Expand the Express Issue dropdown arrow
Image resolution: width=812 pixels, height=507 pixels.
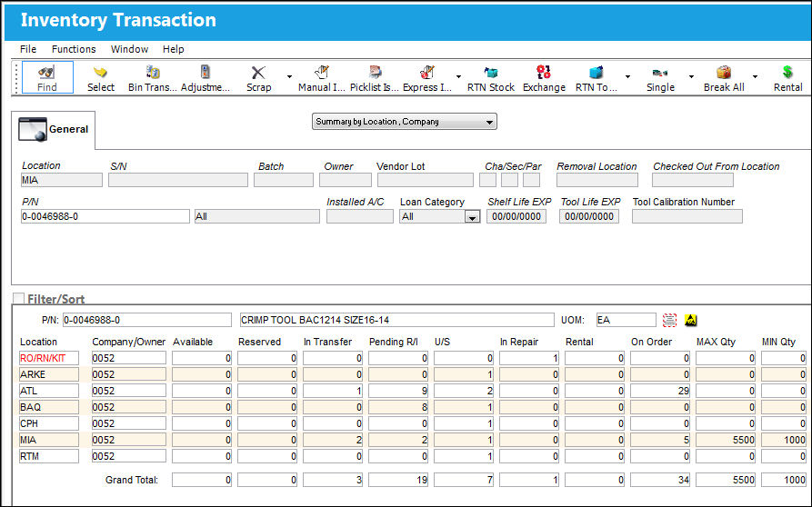pyautogui.click(x=458, y=76)
